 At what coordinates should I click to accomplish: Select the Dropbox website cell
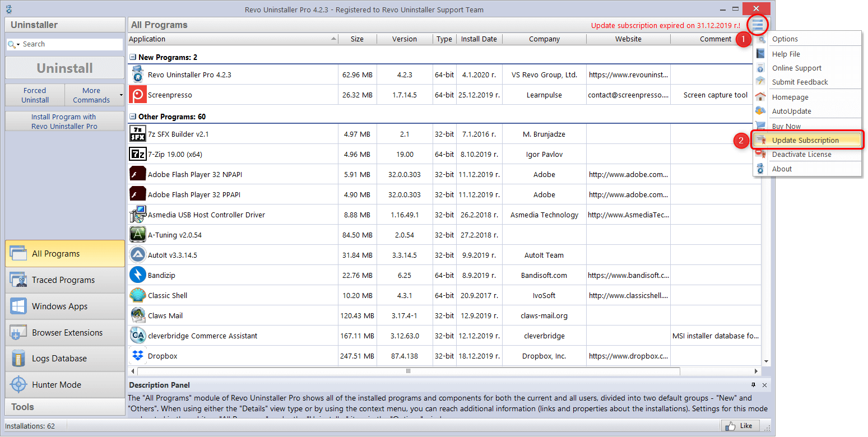[x=628, y=356]
